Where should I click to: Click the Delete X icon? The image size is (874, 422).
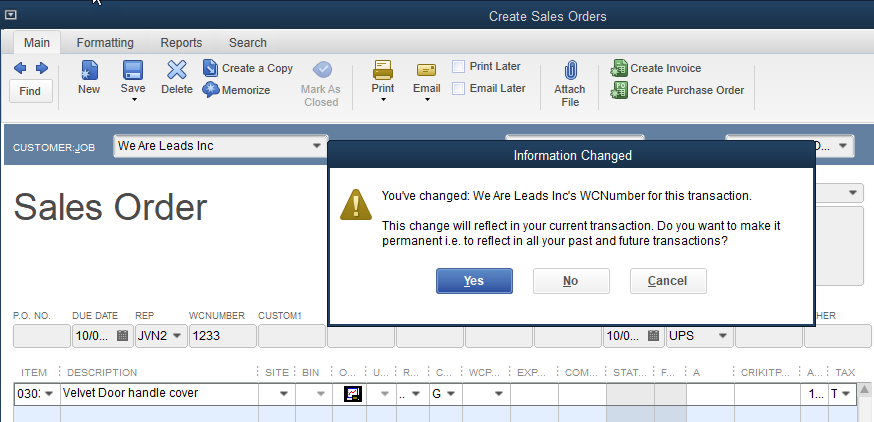(x=177, y=71)
